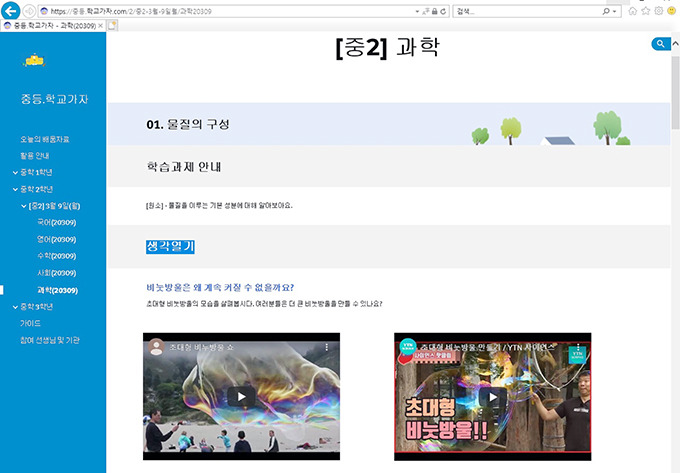680x473 pixels.
Task: Open 오늘의 배움자료 sidebar link
Action: [x=45, y=139]
